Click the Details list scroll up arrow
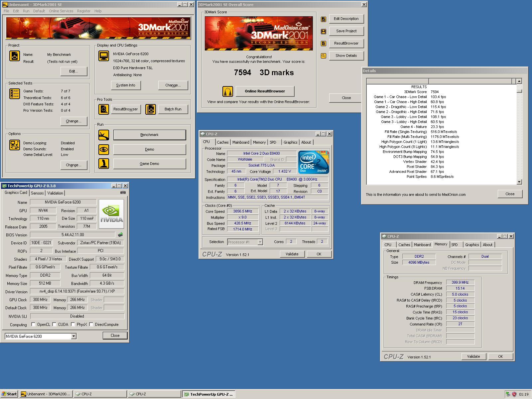Screen dimensions: 532x399 click(x=519, y=81)
